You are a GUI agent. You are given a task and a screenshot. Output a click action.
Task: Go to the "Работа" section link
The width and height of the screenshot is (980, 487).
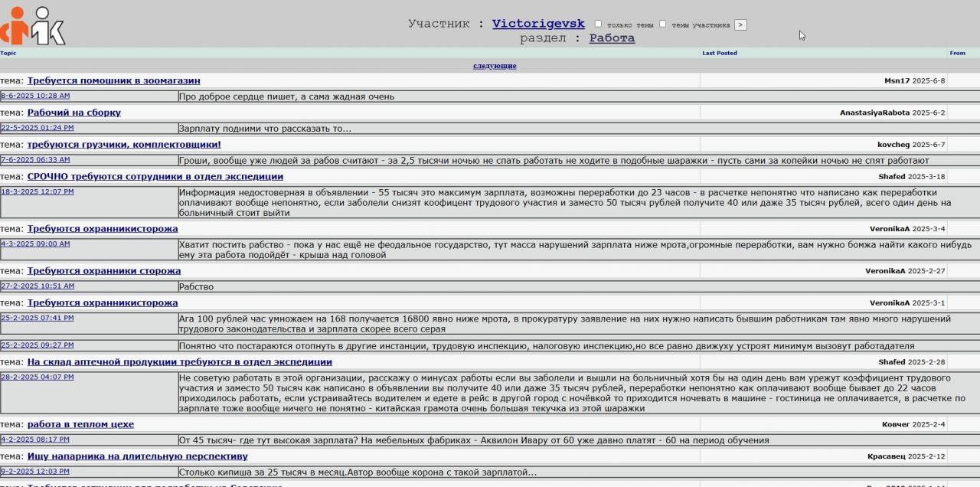[612, 38]
